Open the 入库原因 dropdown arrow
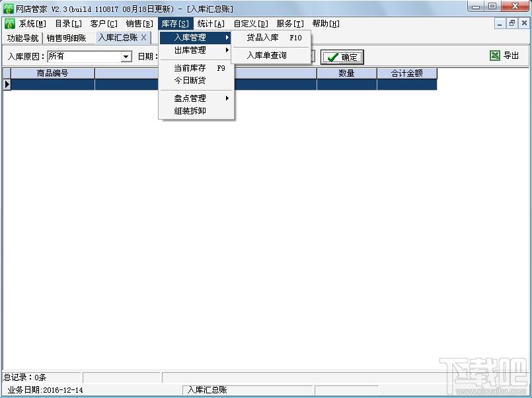The height and width of the screenshot is (398, 532). (126, 56)
